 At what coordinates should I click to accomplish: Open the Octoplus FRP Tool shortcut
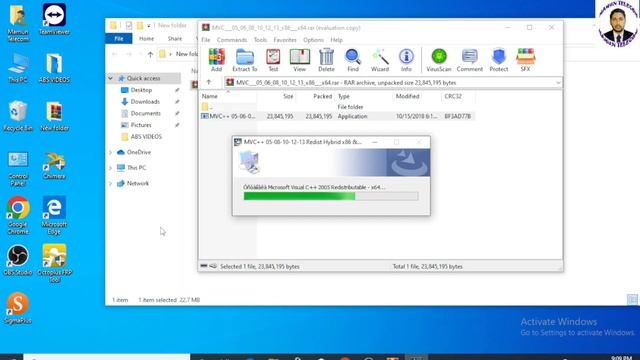(x=54, y=263)
